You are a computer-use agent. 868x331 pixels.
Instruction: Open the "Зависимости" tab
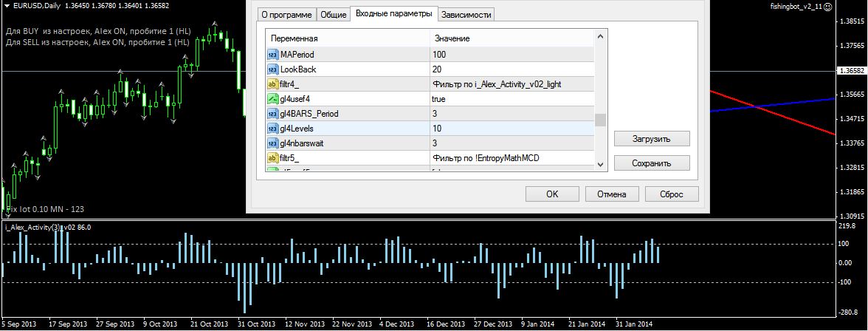tap(466, 15)
